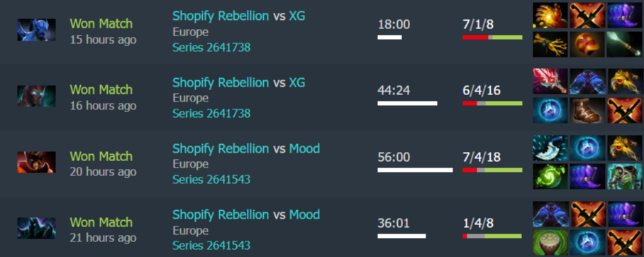Open Series 2641543 link for 36:01 match
Screen dimensions: 644x257
[x=211, y=246]
